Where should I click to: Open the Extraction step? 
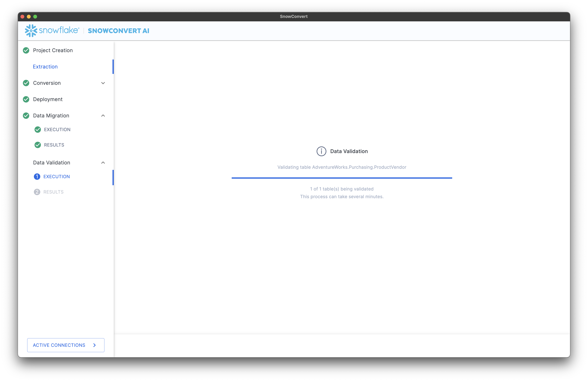coord(45,67)
